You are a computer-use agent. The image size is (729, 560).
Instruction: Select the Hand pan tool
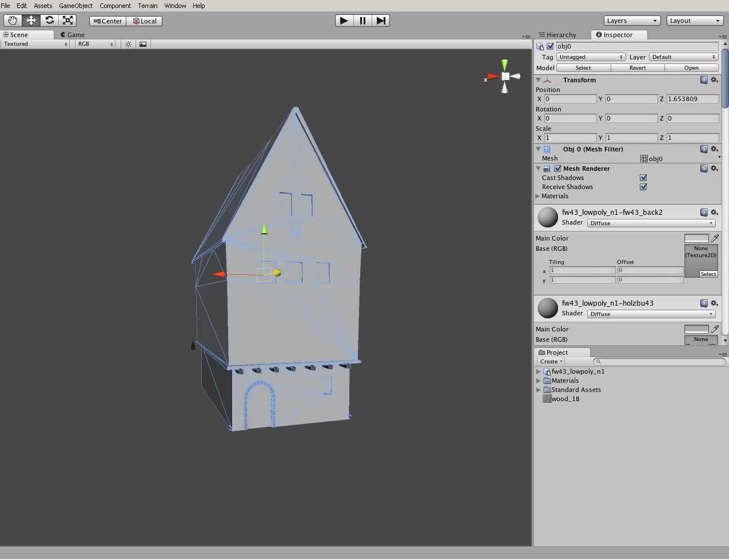click(12, 20)
